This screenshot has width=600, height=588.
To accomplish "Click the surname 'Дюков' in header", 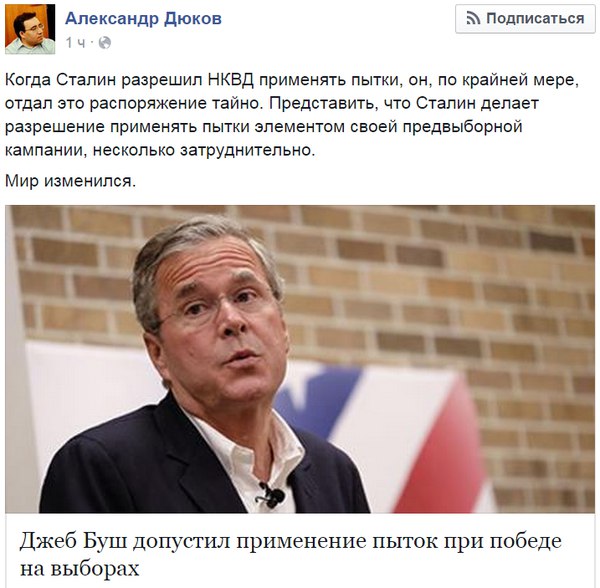I will click(x=193, y=18).
